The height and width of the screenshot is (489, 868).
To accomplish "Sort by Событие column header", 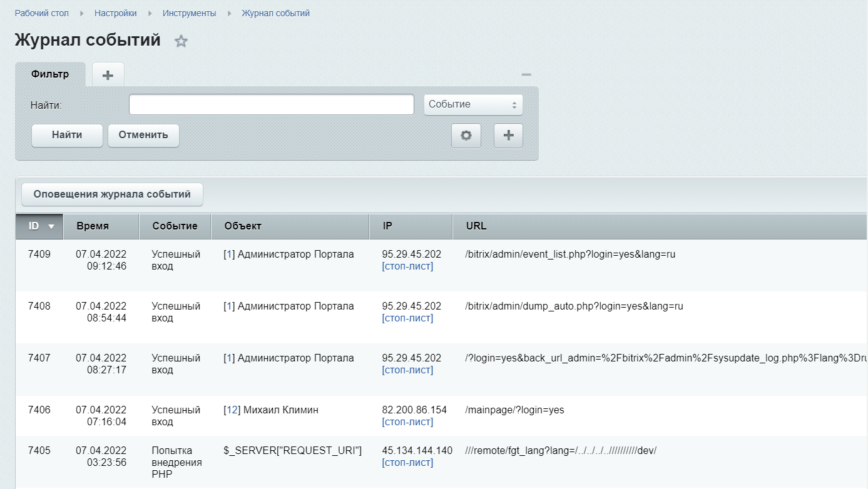I will point(175,226).
